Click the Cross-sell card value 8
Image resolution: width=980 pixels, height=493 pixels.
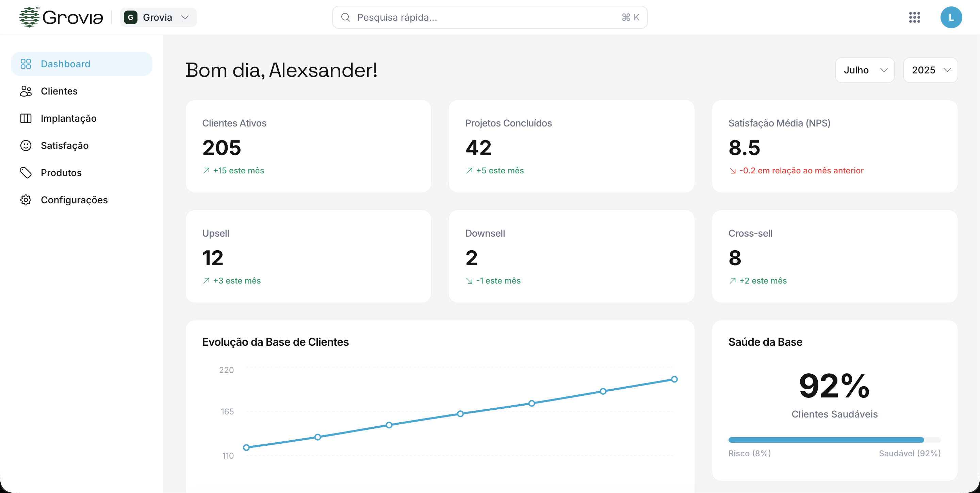coord(735,258)
